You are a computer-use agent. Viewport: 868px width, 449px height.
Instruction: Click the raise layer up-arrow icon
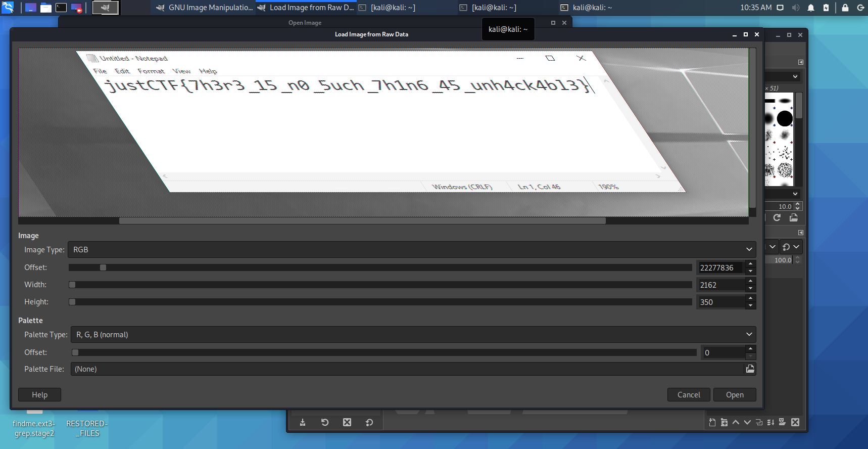tap(736, 422)
